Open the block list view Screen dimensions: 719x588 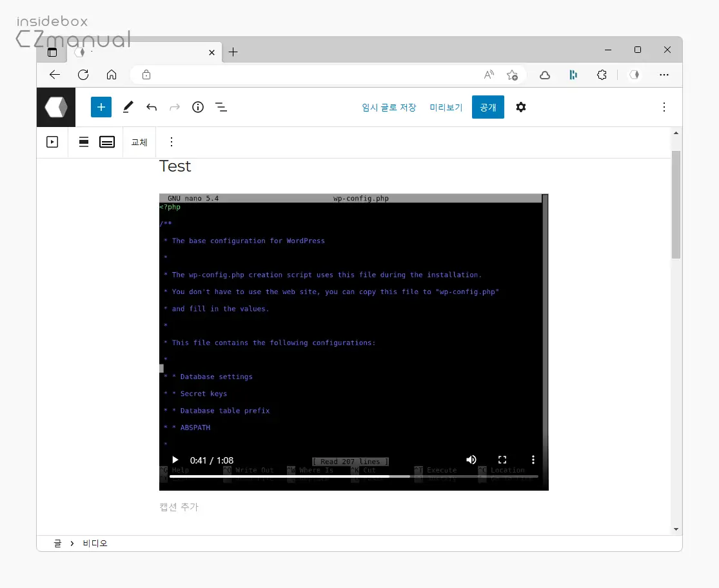pyautogui.click(x=221, y=107)
